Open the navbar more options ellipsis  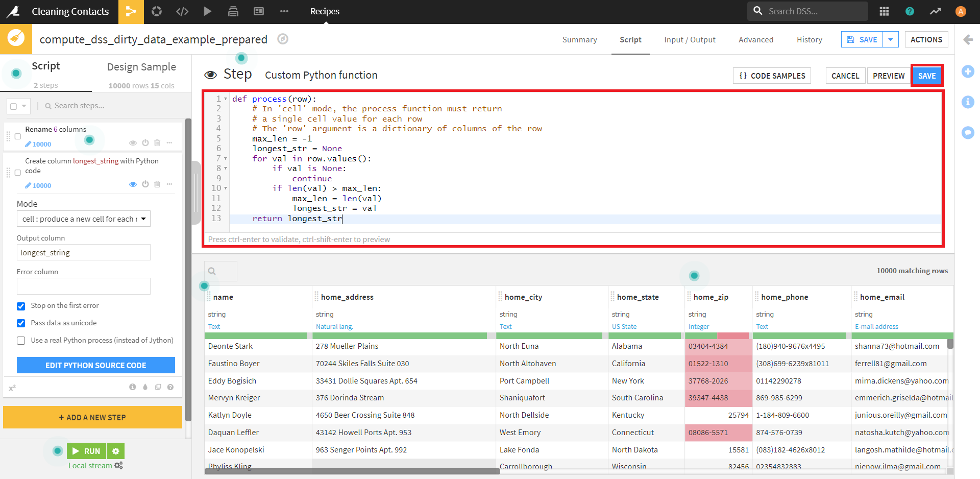284,11
